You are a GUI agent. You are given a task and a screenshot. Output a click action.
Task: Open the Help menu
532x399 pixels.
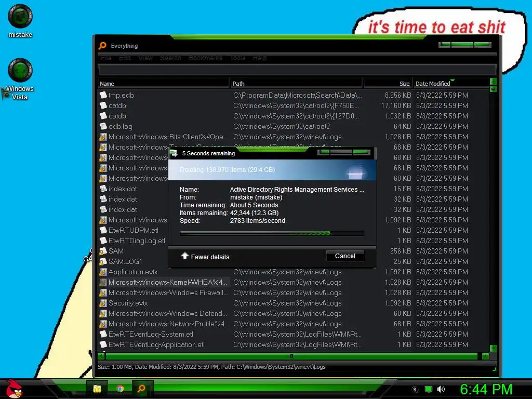(260, 58)
